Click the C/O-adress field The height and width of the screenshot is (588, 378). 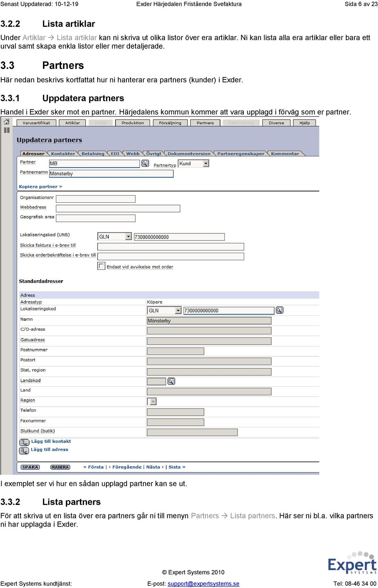[x=209, y=331]
